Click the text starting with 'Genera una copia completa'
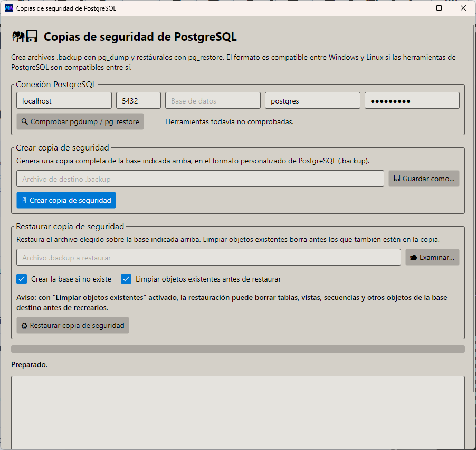Image resolution: width=476 pixels, height=450 pixels. (193, 161)
